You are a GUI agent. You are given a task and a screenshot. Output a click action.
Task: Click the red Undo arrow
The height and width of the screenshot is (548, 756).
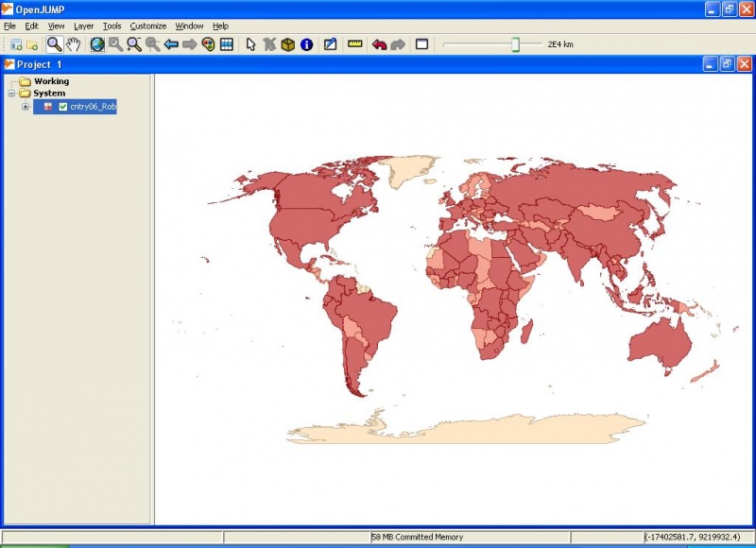tap(379, 44)
